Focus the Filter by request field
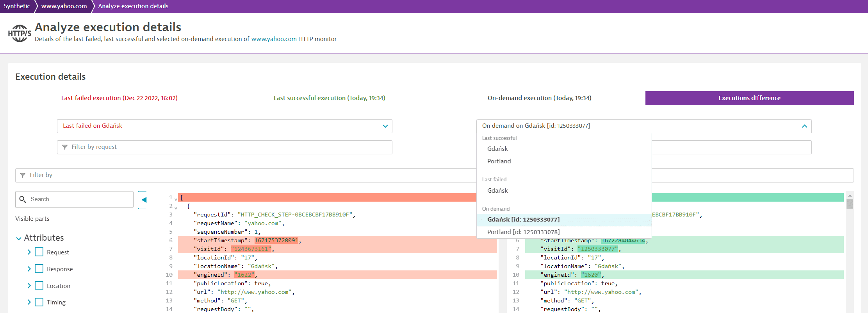The width and height of the screenshot is (868, 313). tap(225, 147)
